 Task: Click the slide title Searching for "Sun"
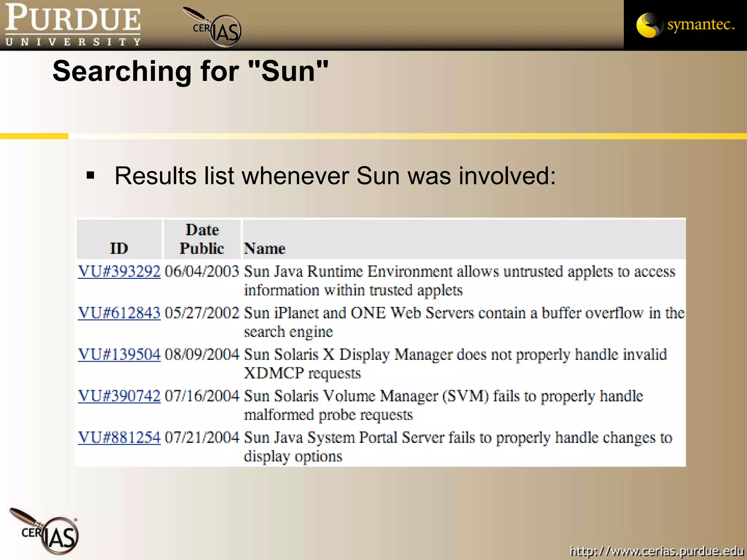click(x=190, y=71)
